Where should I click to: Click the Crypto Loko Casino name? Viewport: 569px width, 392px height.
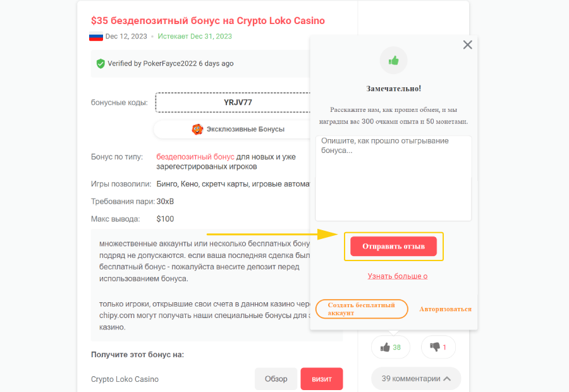click(125, 379)
